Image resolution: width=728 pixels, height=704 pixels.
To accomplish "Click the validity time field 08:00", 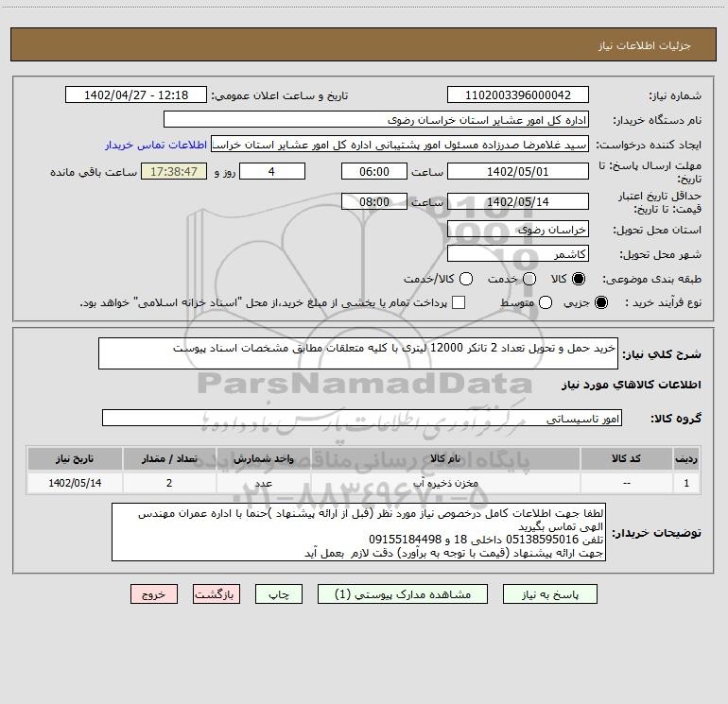I will [374, 202].
